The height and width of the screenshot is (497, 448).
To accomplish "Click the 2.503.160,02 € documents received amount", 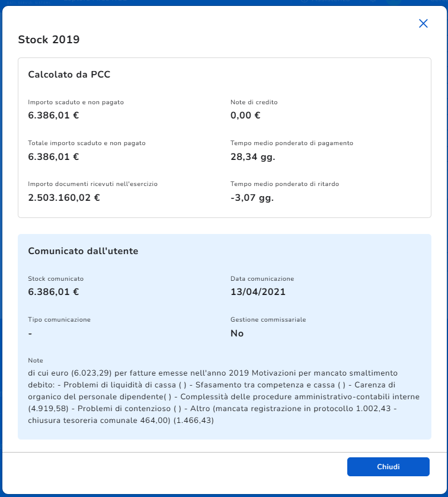I will pos(64,197).
